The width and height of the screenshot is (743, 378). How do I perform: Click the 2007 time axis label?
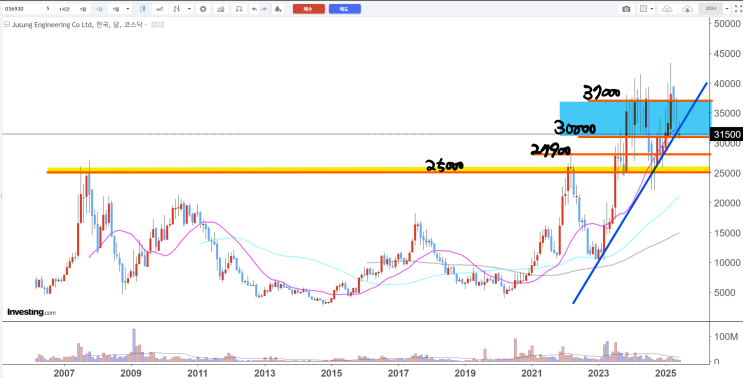[x=65, y=372]
